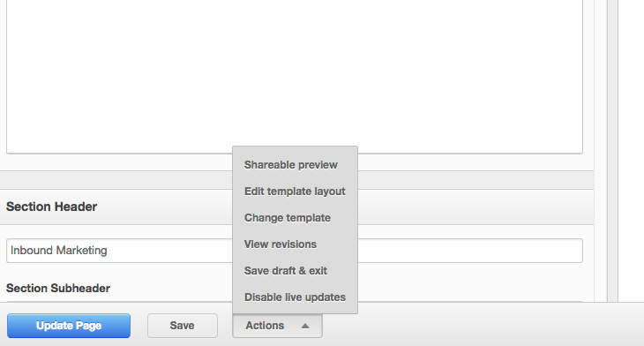
Task: Click the right portion of Section Header input
Action: click(470, 251)
